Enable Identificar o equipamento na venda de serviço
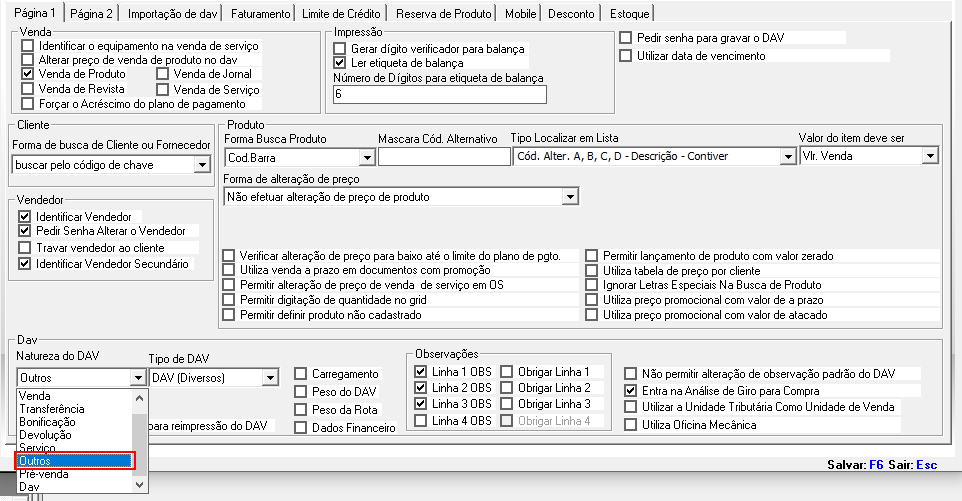The image size is (962, 501). [x=27, y=46]
